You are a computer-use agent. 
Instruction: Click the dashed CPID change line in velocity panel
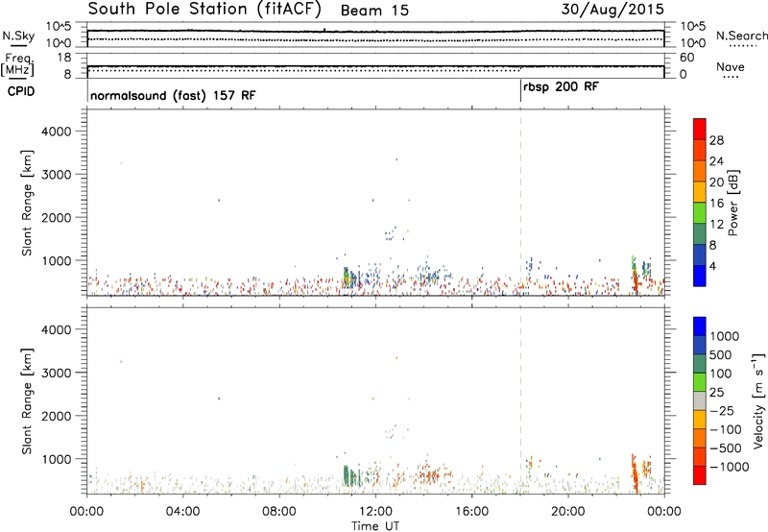click(520, 400)
